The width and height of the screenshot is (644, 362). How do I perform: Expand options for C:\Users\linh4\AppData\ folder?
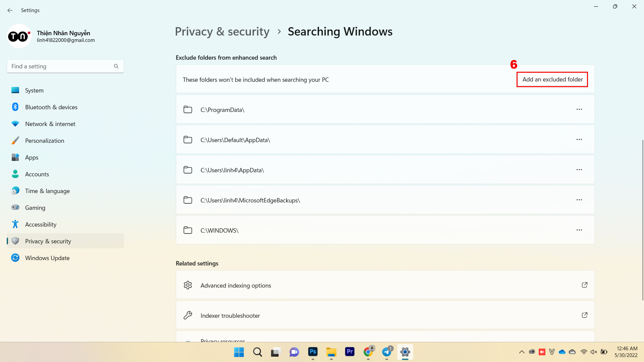click(x=579, y=170)
